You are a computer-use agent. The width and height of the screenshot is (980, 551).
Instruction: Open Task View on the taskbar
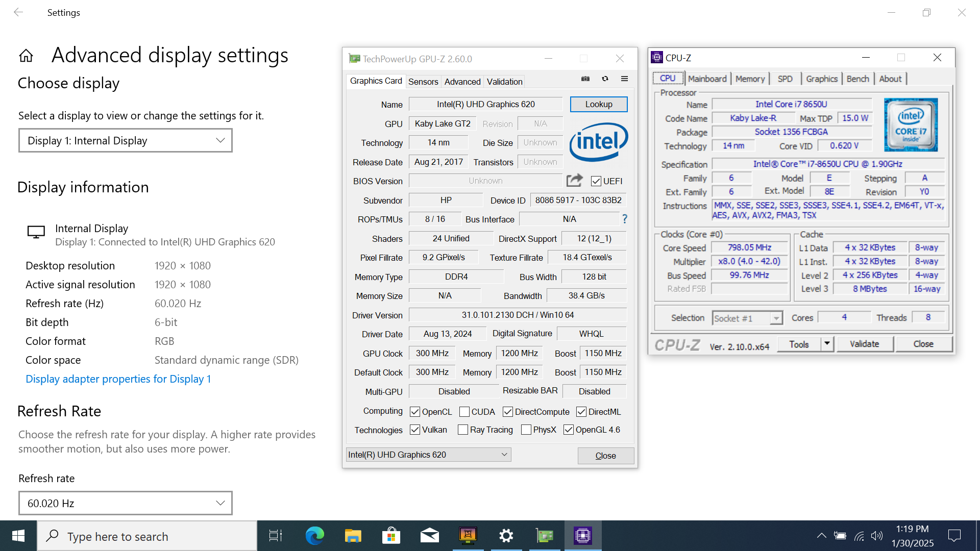tap(276, 536)
